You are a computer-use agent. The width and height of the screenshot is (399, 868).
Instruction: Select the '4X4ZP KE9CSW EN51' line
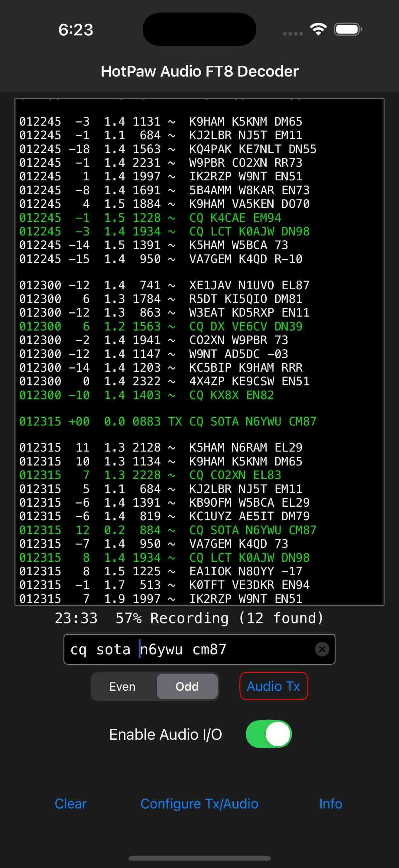(164, 381)
